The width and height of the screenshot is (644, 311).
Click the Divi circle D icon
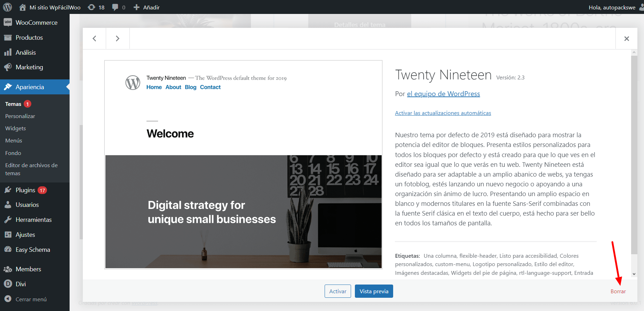click(x=8, y=284)
